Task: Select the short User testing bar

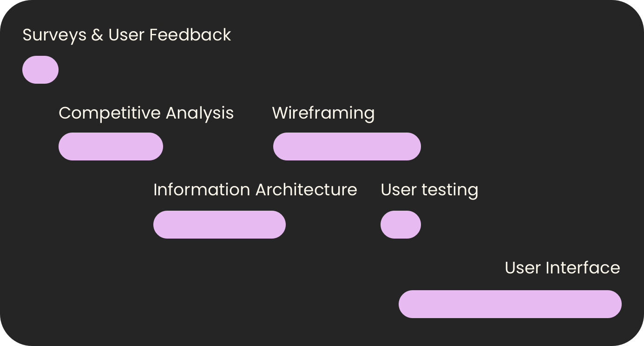Action: [401, 225]
